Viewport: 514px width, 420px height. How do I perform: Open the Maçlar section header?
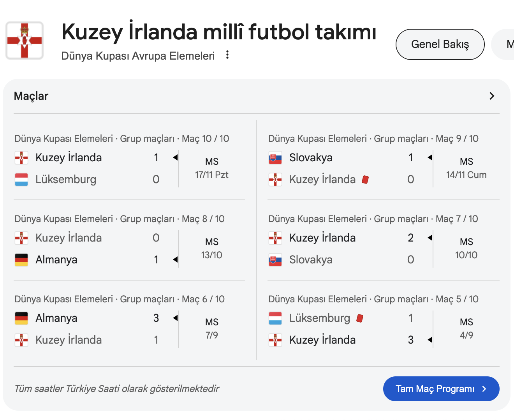31,96
